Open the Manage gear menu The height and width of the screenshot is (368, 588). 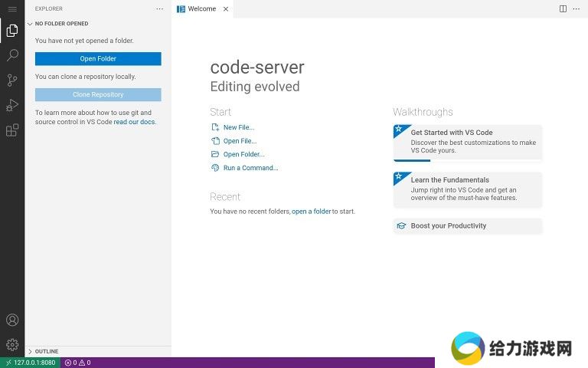click(12, 345)
